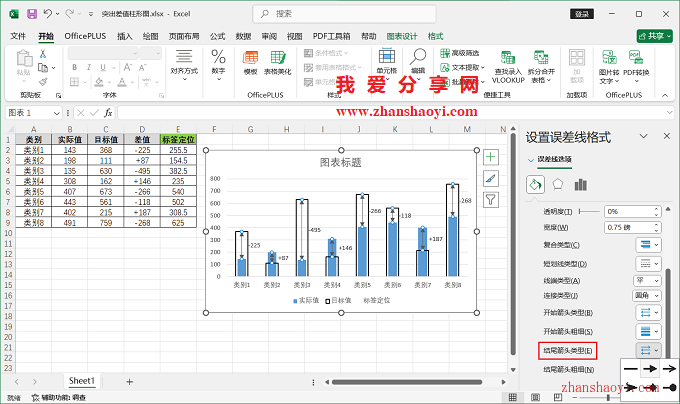Collapse the ribbon chevron
Viewport: 680px width, 404px height.
point(665,95)
